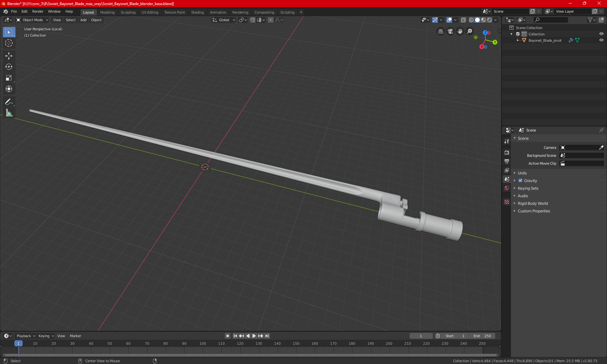Image resolution: width=607 pixels, height=364 pixels.
Task: Switch to wireframe shading
Action: pos(471,20)
